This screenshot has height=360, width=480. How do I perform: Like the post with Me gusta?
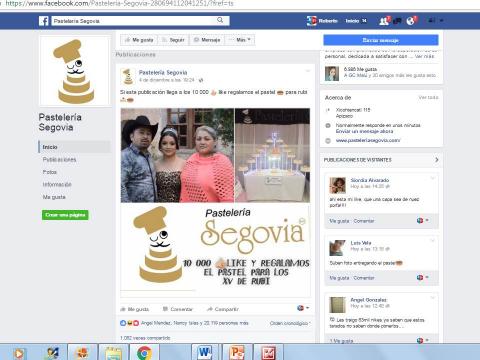point(134,309)
